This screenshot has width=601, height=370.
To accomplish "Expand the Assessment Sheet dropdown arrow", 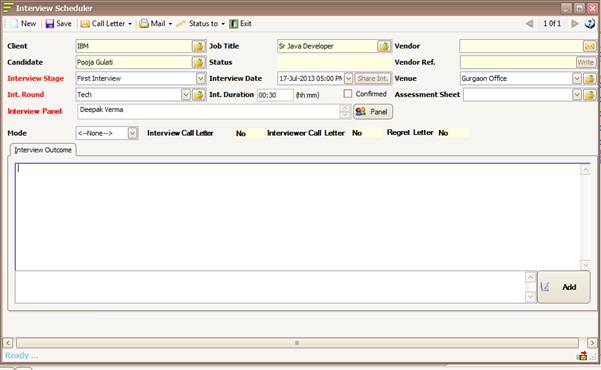I will (x=577, y=95).
